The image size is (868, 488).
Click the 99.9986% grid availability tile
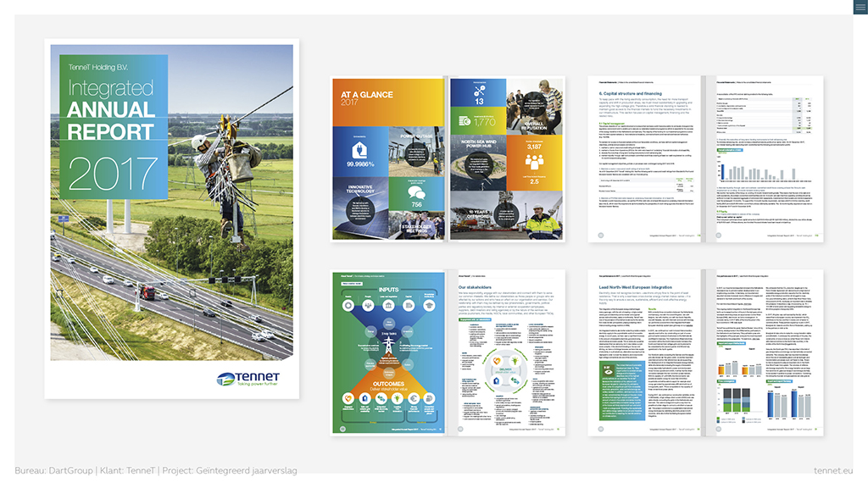359,152
